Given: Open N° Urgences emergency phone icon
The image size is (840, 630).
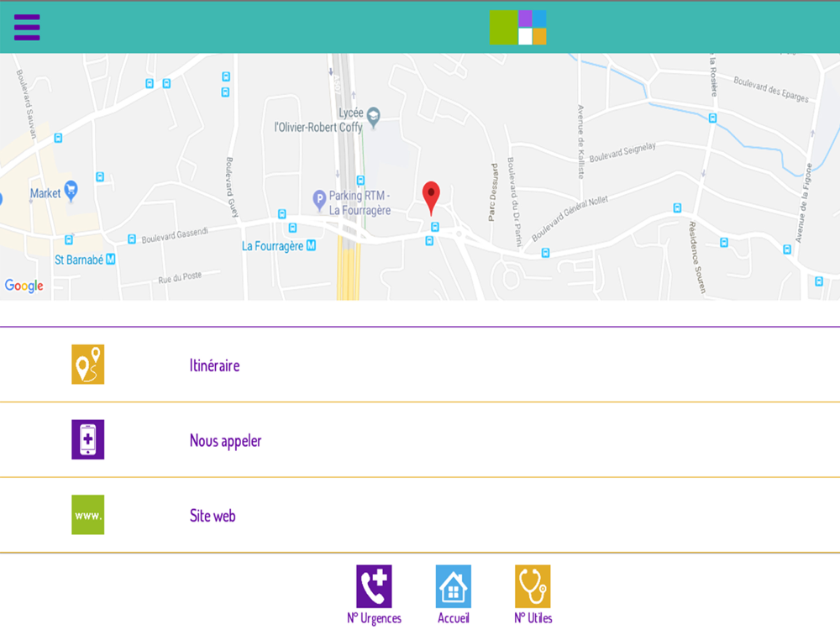Looking at the screenshot, I should [374, 586].
